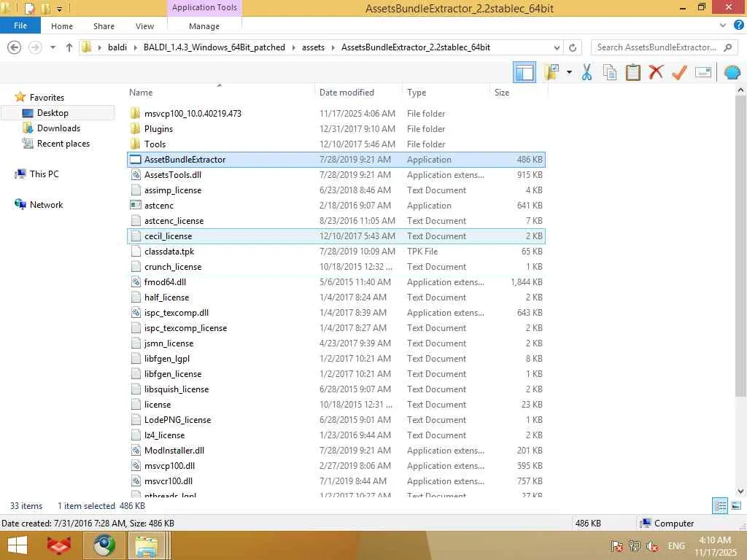This screenshot has width=747, height=560.
Task: Navigate to the assets breadcrumb folder
Action: point(313,47)
